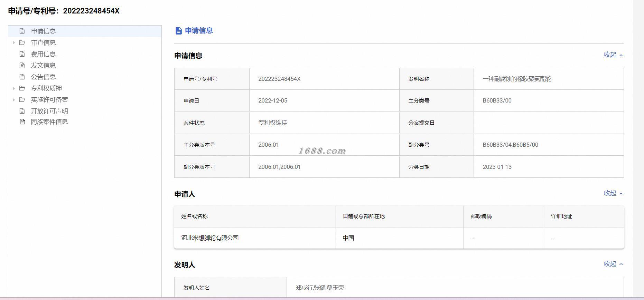Click the document icon beside 开放许可声明
The width and height of the screenshot is (644, 300).
tap(22, 111)
